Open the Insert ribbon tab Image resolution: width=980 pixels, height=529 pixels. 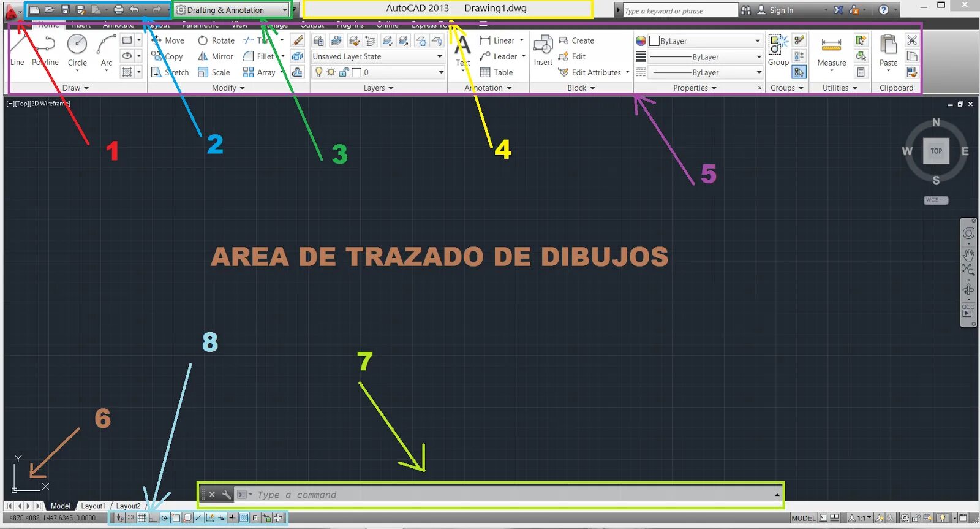[81, 25]
